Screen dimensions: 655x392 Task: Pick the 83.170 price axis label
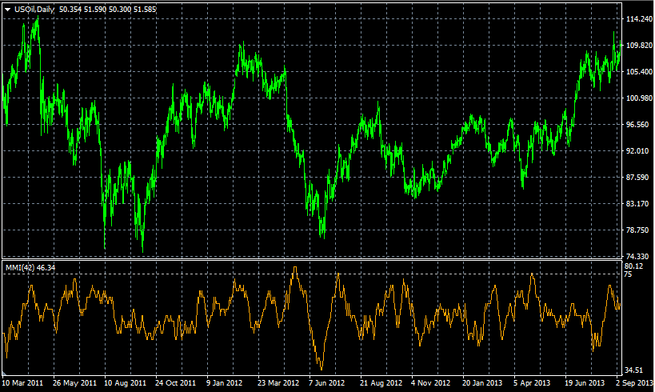[637, 204]
